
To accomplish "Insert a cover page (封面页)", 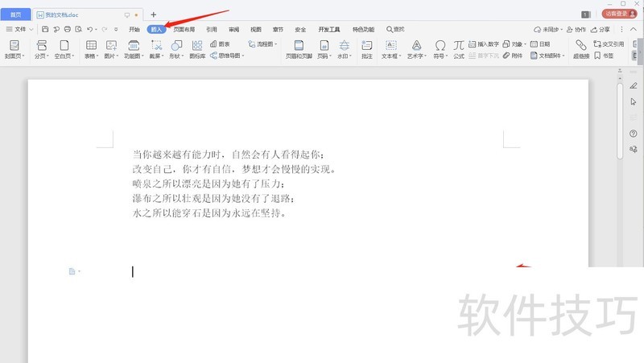I will coord(14,49).
